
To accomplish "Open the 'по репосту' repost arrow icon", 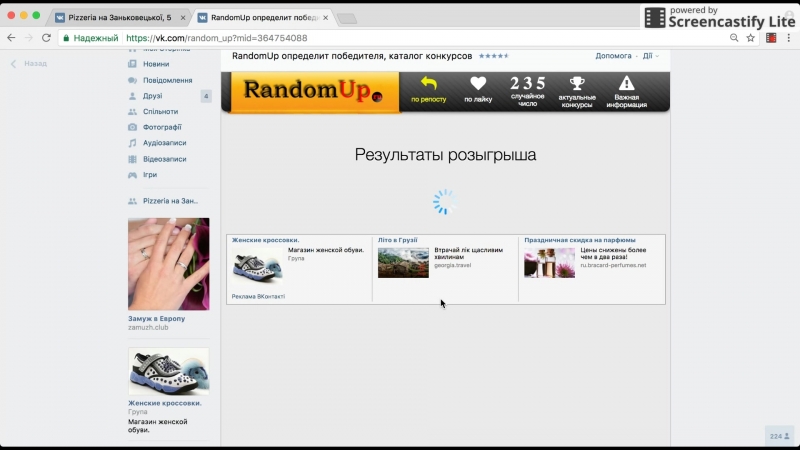I will pos(429,84).
